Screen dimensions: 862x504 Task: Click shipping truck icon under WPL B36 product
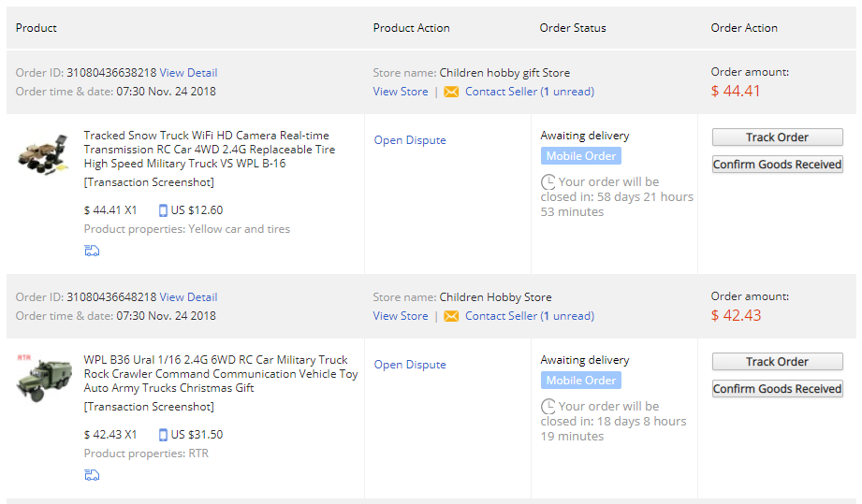(92, 475)
